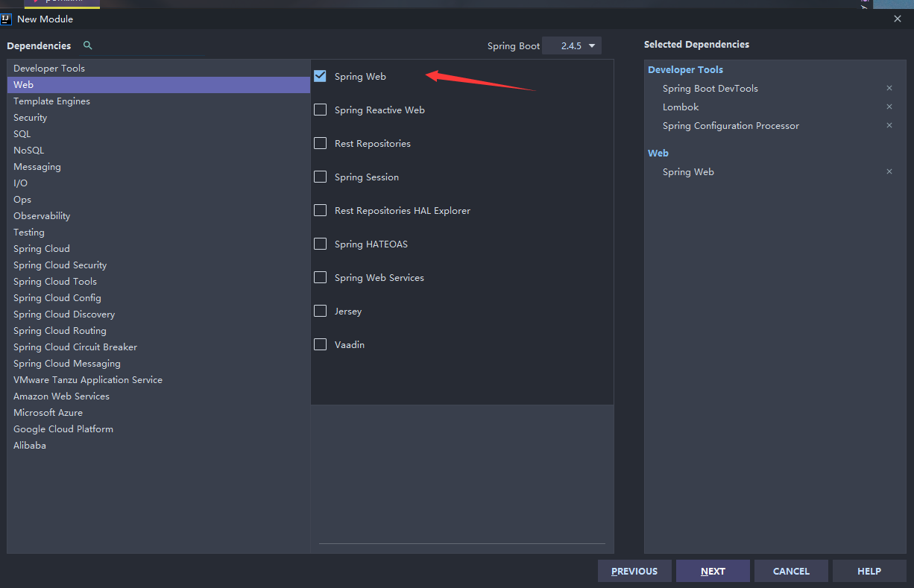Choose the NoSQL category

click(159, 150)
